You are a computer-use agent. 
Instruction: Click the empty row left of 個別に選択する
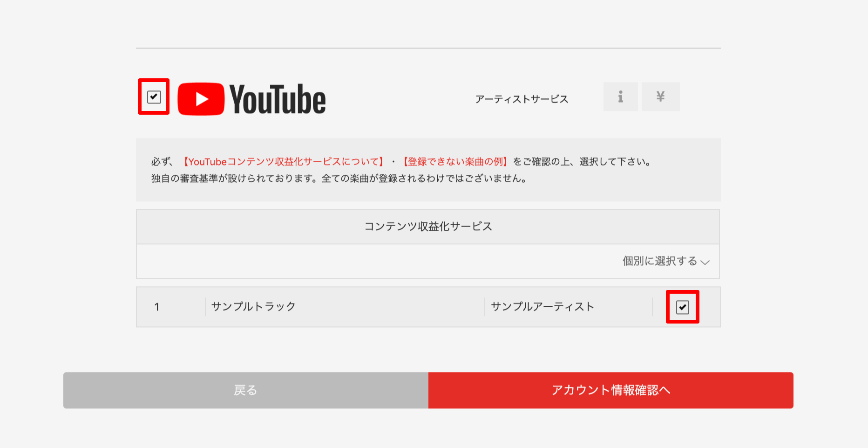[373, 262]
